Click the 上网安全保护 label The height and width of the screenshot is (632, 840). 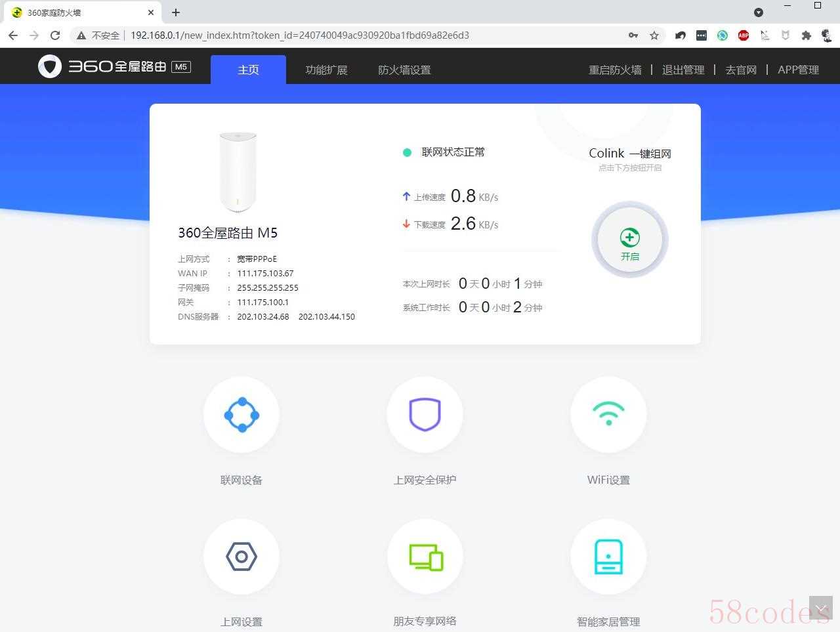[425, 480]
